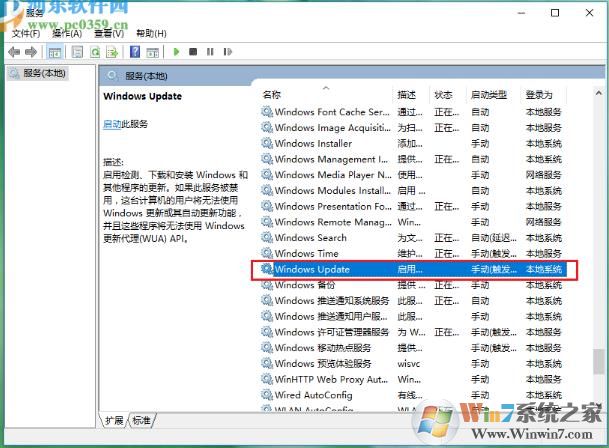Select the Windows Search service
This screenshot has height=448, width=609.
click(412, 238)
